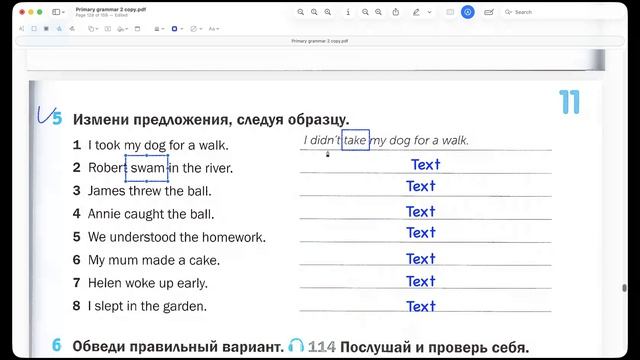Image resolution: width=640 pixels, height=360 pixels.
Task: Open the sidebar view options chevron
Action: [x=63, y=12]
